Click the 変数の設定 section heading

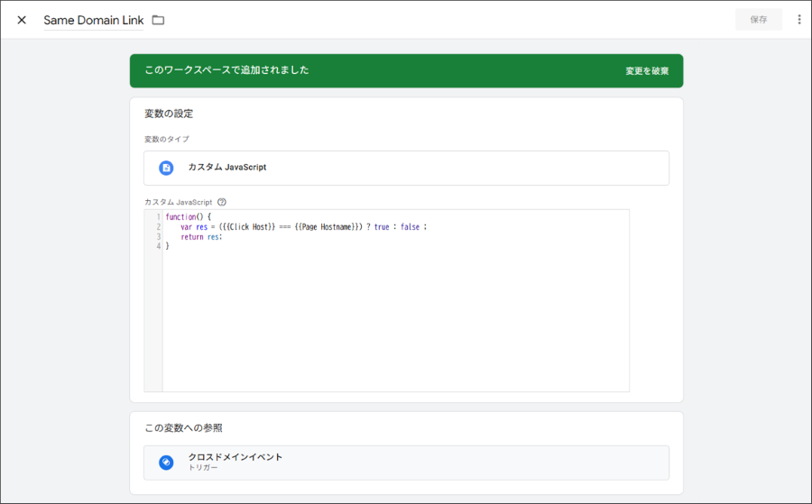pyautogui.click(x=169, y=114)
